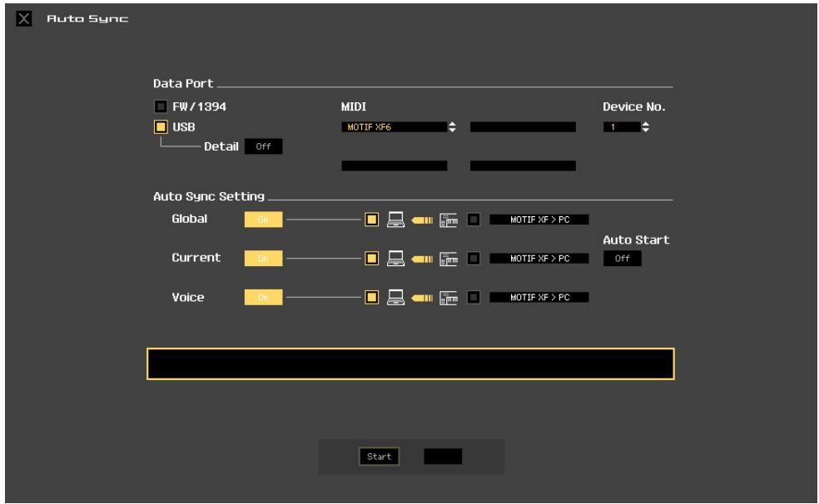Close the Auto Sync window
This screenshot has width=819, height=504.
point(23,19)
